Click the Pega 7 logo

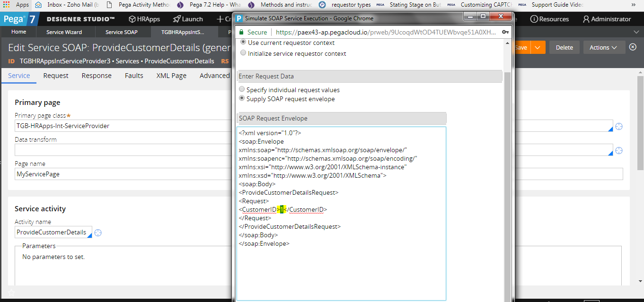[19, 19]
